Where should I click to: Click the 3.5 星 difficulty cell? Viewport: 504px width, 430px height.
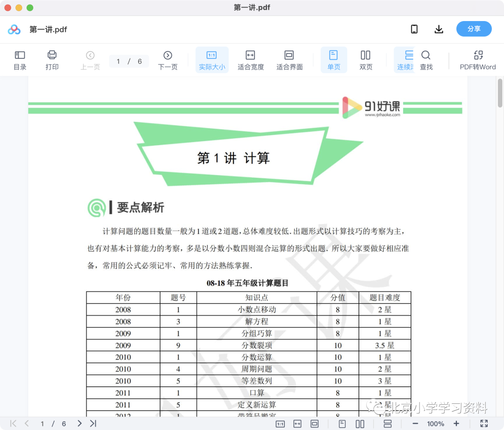pyautogui.click(x=385, y=345)
